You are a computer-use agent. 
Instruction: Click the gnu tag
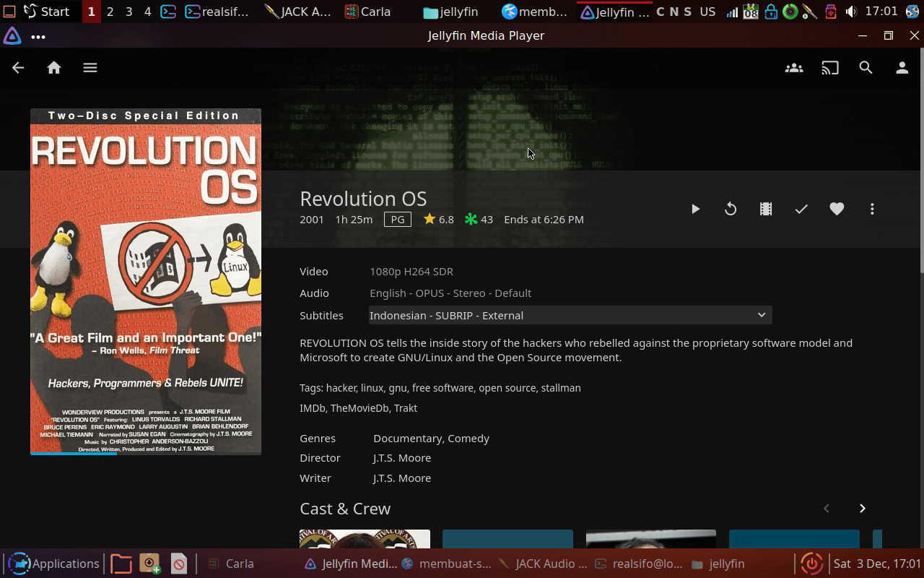[398, 388]
